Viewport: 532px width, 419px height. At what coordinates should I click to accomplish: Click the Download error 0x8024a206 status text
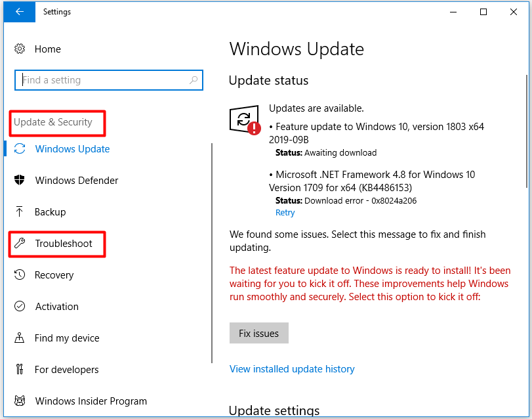[346, 201]
